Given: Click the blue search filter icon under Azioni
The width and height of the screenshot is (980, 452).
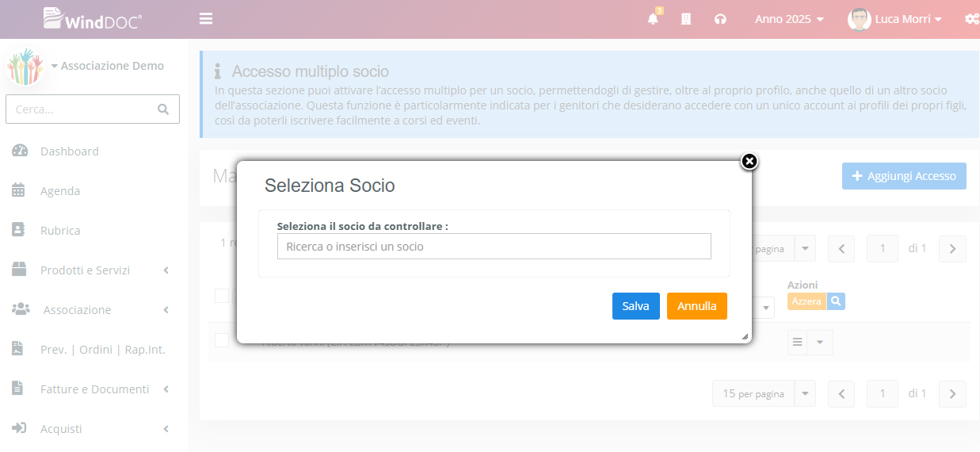Looking at the screenshot, I should point(836,301).
